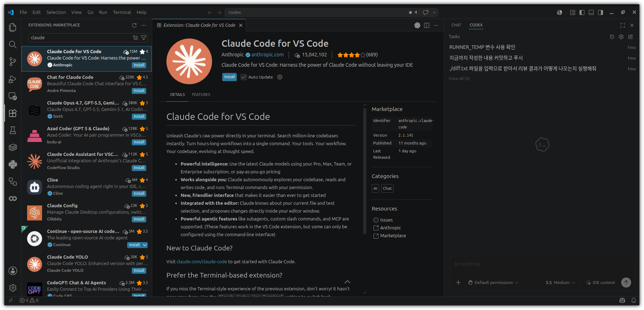
Task: Click the star rating of the extension
Action: [351, 55]
